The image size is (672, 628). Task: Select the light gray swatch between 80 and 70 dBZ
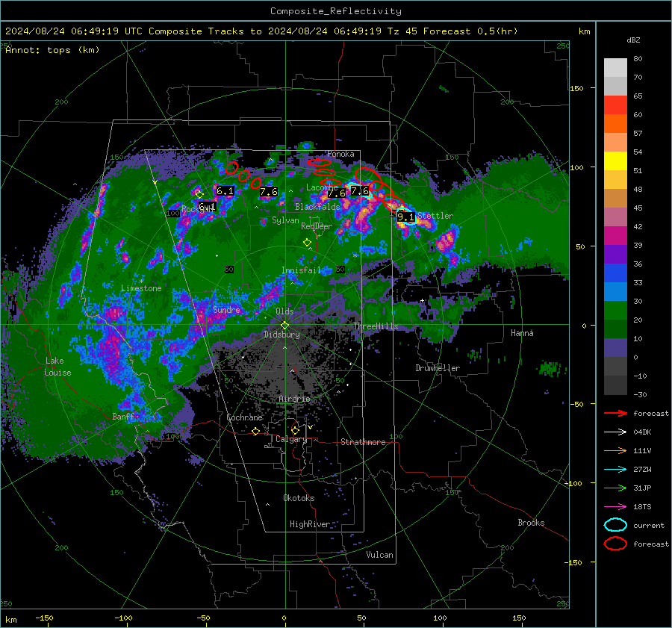point(615,68)
